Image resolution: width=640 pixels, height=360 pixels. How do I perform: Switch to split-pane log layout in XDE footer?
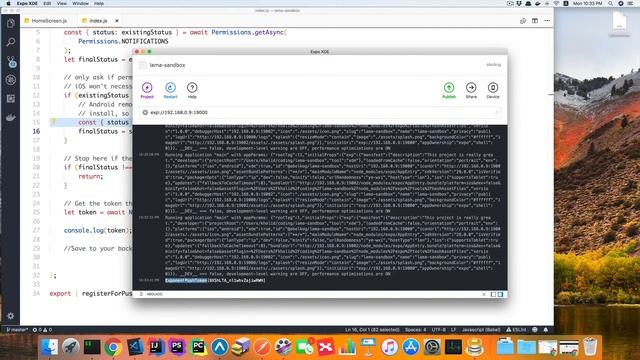500,294
